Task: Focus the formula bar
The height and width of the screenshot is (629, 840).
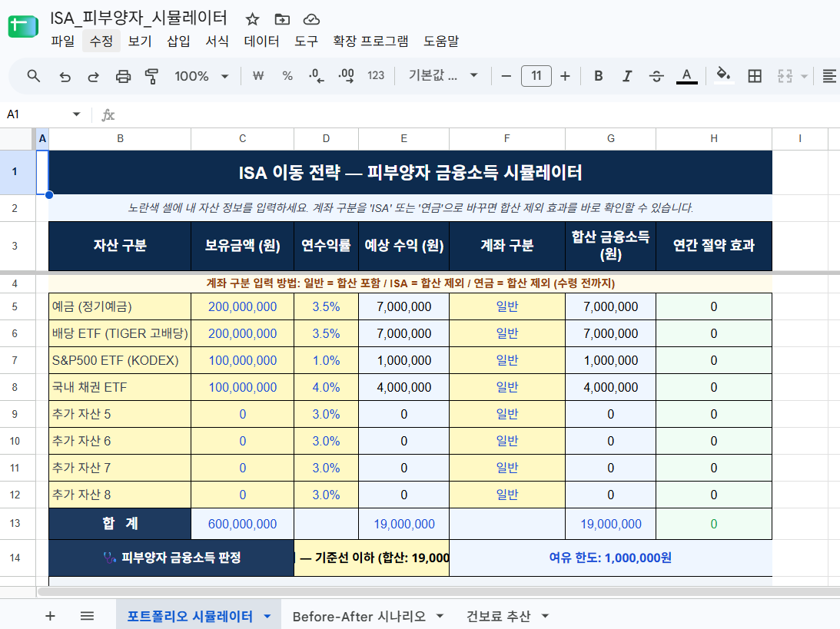Action: 476,114
